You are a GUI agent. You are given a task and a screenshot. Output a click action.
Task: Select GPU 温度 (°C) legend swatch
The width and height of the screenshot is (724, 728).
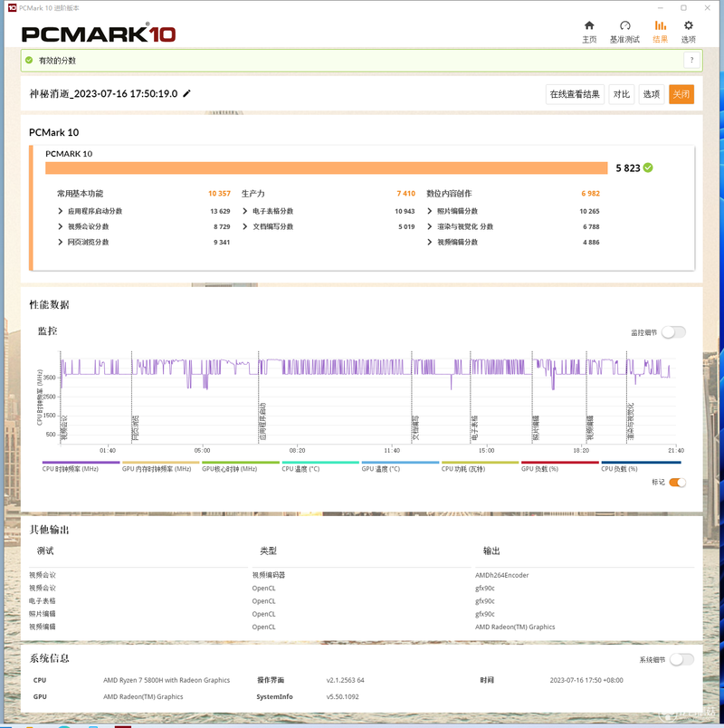[x=400, y=463]
